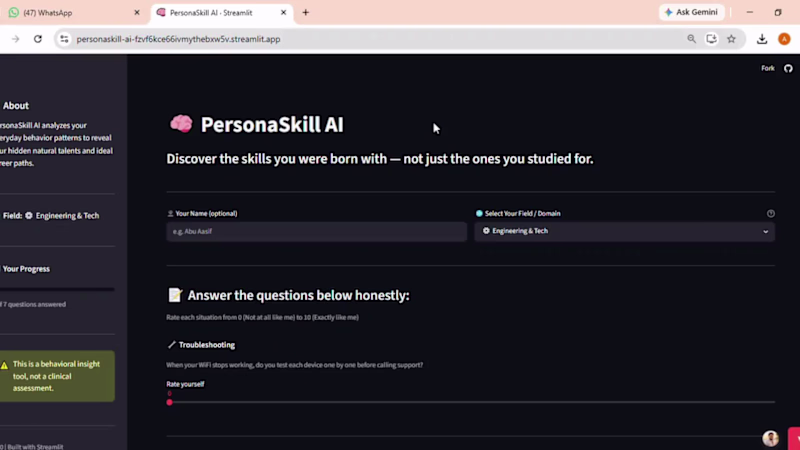Select the PersonaSkill AI Streamlit tab
The height and width of the screenshot is (450, 800).
(x=222, y=13)
